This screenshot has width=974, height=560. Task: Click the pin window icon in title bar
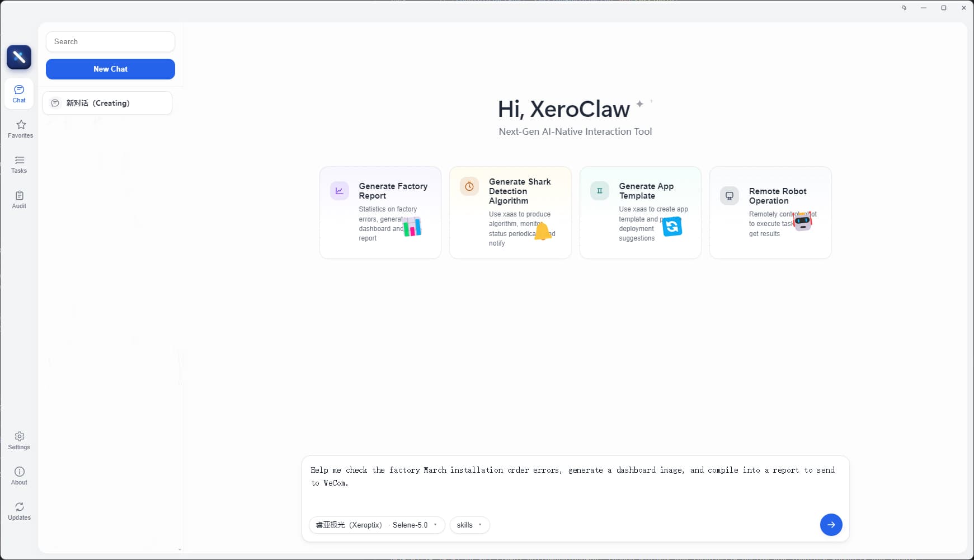pyautogui.click(x=904, y=8)
